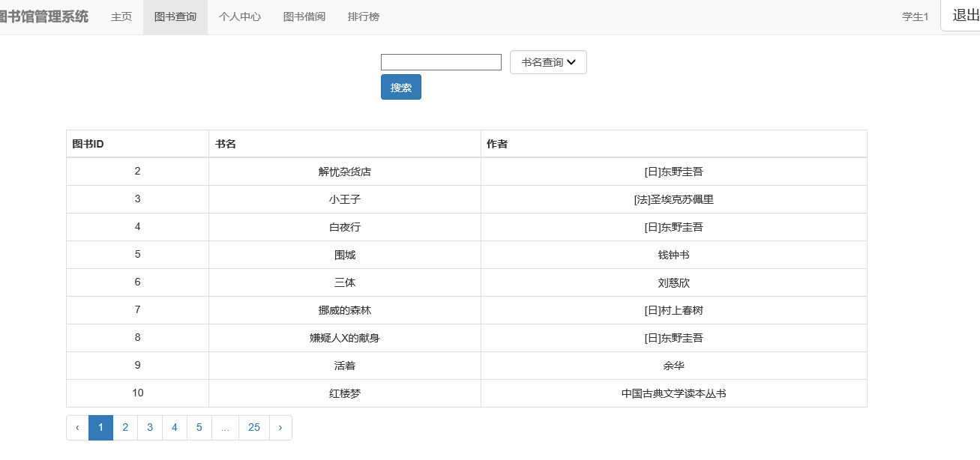
Task: Jump to pagination page 4
Action: pyautogui.click(x=175, y=428)
